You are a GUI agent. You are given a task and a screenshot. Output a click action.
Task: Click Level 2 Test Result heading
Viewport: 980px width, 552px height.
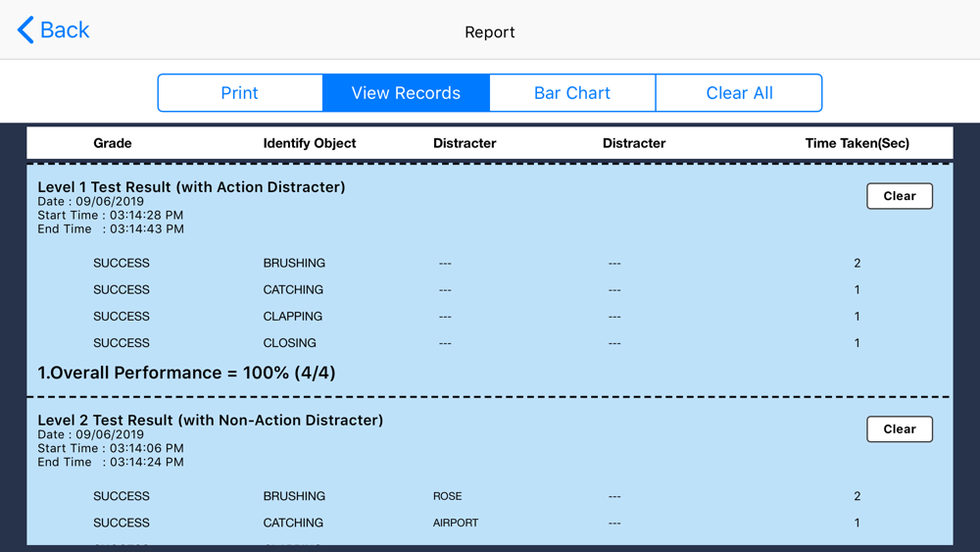pyautogui.click(x=210, y=420)
